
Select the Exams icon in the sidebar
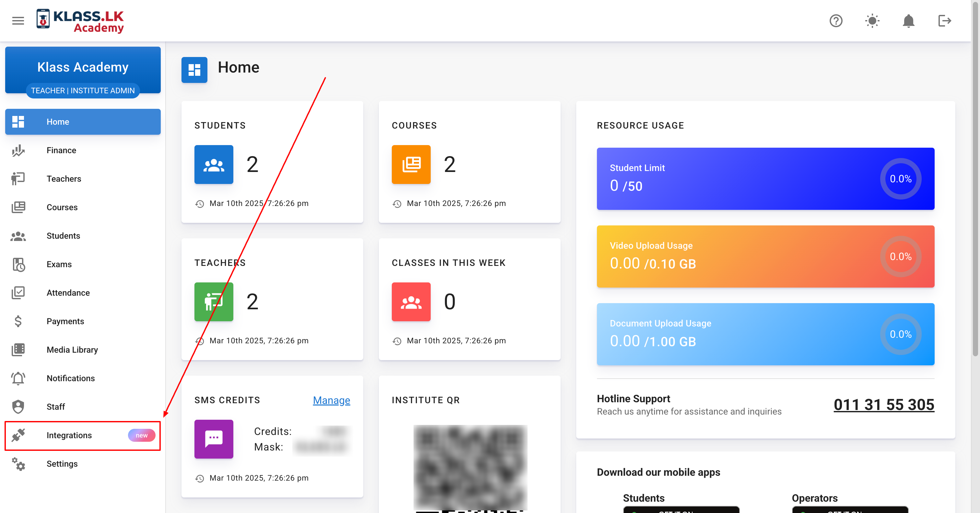18,264
